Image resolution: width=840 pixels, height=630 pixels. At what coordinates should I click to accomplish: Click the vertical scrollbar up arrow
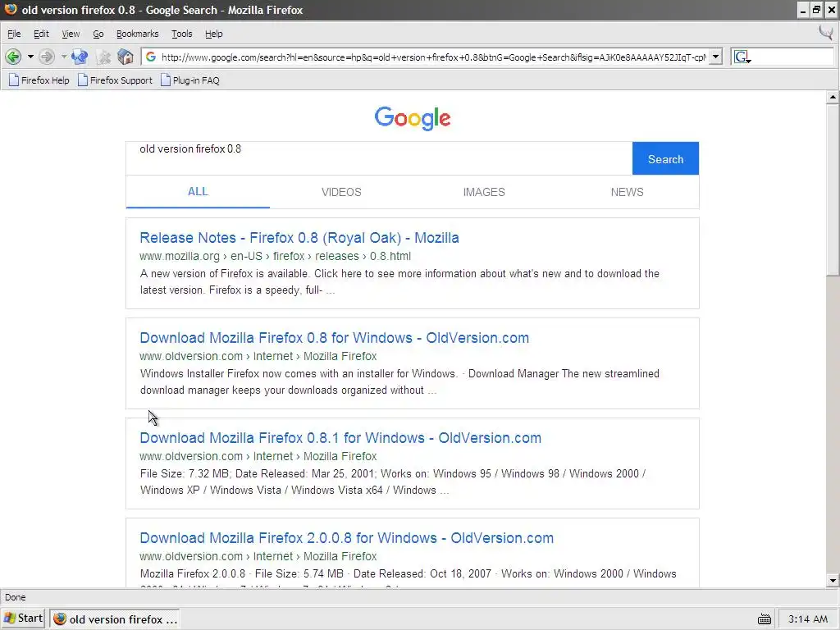(x=833, y=97)
